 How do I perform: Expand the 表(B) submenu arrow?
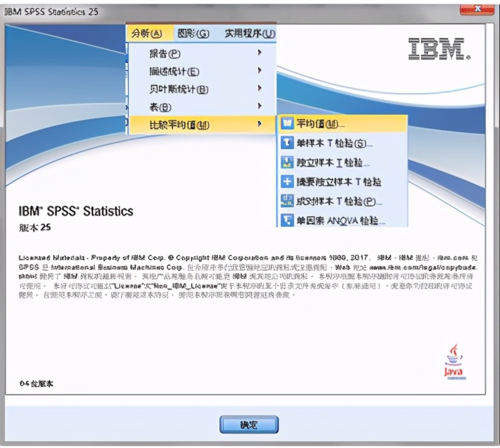pyautogui.click(x=260, y=106)
